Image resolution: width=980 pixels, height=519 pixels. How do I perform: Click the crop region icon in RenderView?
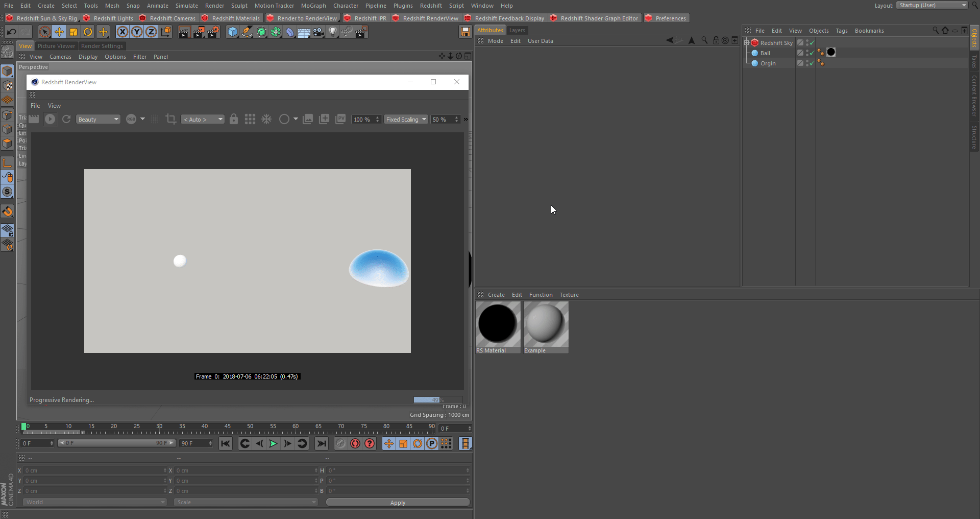pos(171,119)
